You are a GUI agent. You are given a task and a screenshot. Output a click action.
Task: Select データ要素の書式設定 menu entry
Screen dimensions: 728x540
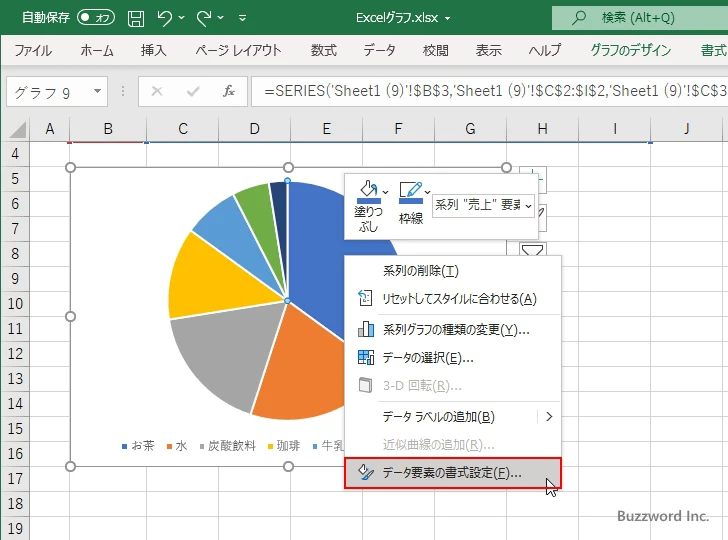click(451, 473)
